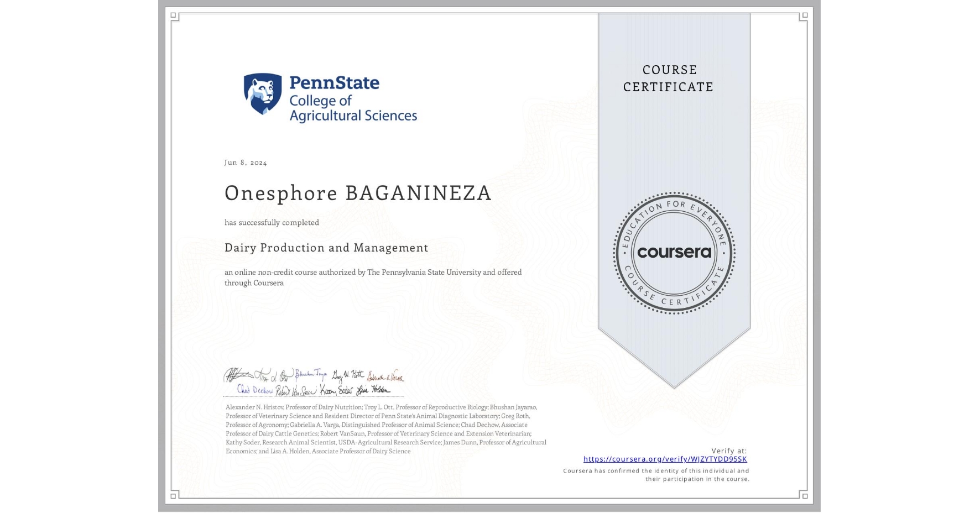Open the Dairy Production and Management title
The height and width of the screenshot is (513, 980).
[326, 248]
